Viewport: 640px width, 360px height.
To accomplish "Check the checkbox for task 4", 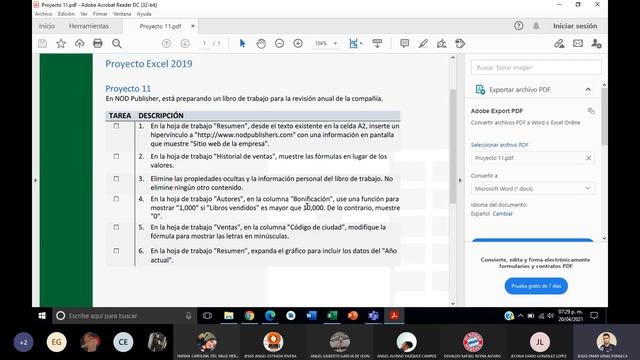I will [116, 199].
